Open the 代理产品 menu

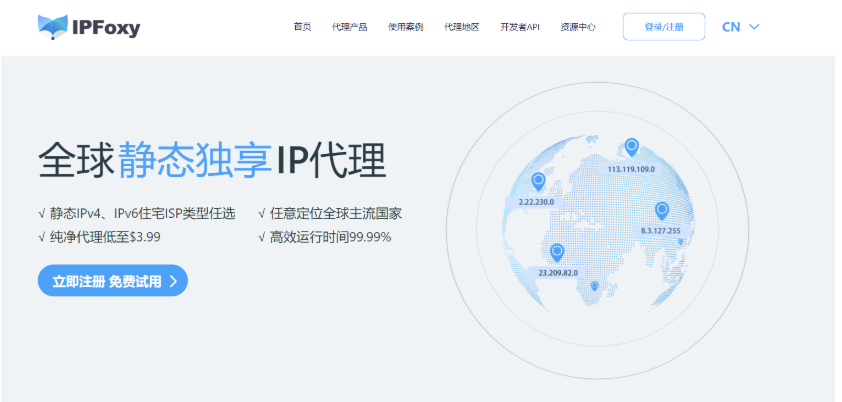click(x=350, y=27)
